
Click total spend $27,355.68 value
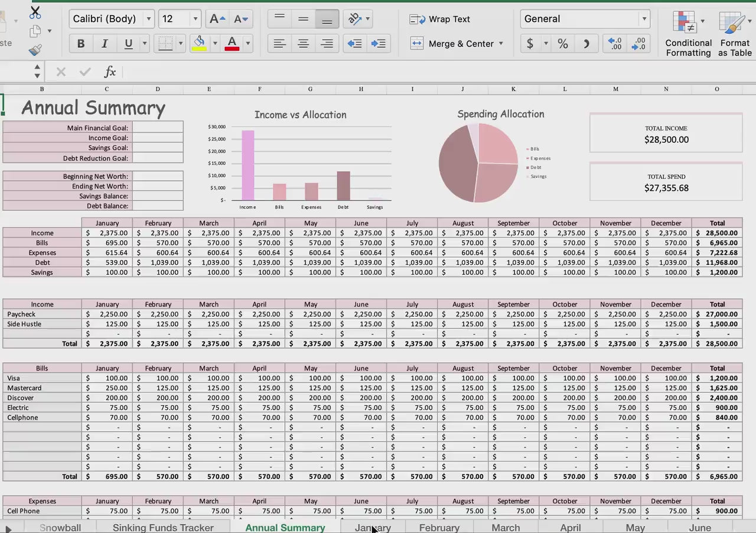coord(666,188)
